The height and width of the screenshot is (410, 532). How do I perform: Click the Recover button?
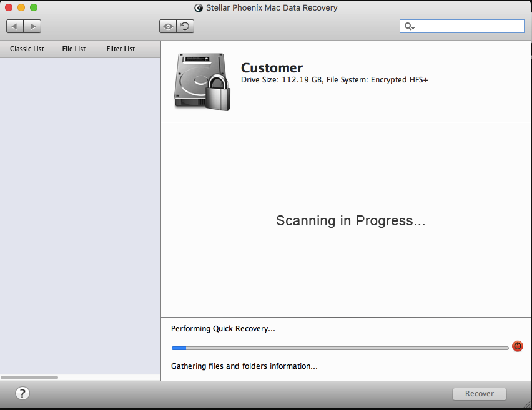click(x=480, y=394)
